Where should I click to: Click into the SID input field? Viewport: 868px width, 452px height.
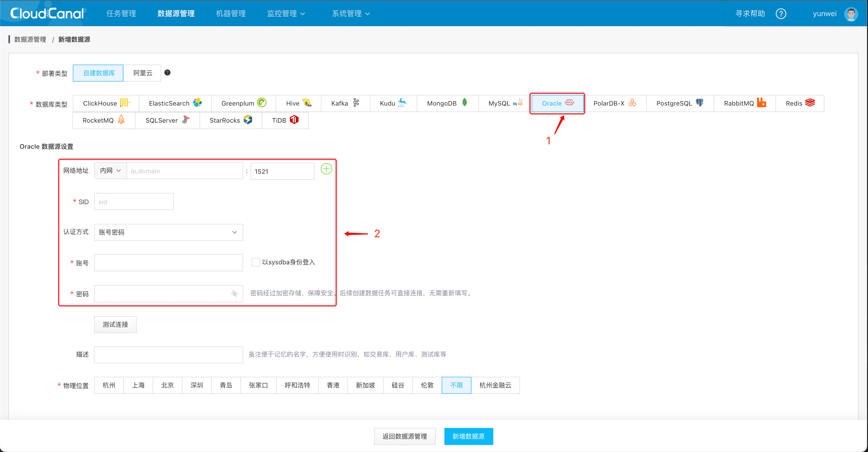[x=134, y=202]
